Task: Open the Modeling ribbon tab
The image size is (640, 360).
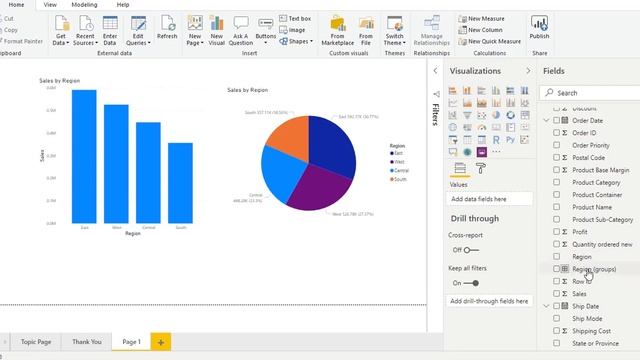Action: point(84,5)
